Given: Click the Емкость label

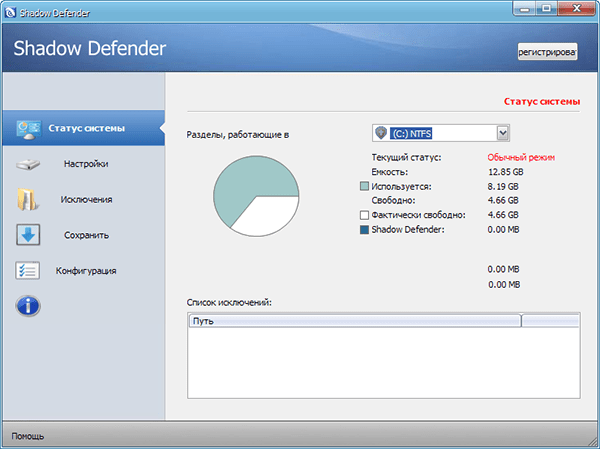Looking at the screenshot, I should click(390, 172).
